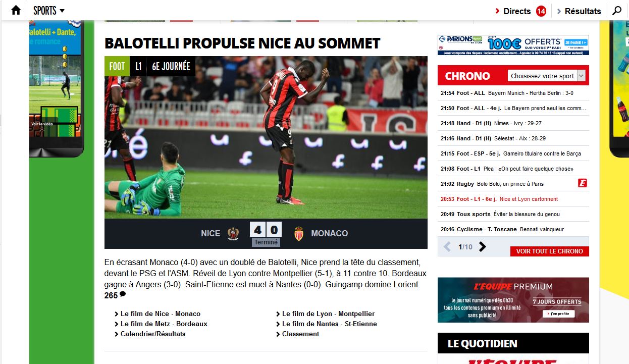Open the SPORTS dropdown menu
Screen dimensions: 629x364
click(x=49, y=11)
